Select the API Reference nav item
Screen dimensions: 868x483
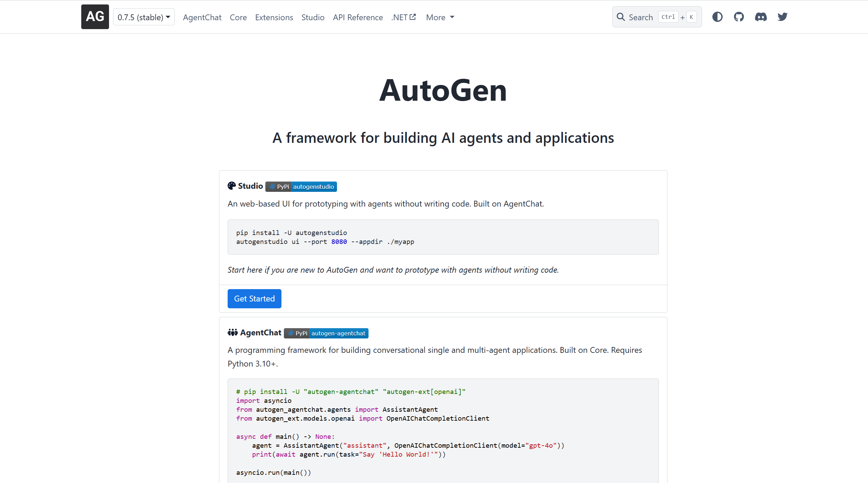pyautogui.click(x=358, y=17)
